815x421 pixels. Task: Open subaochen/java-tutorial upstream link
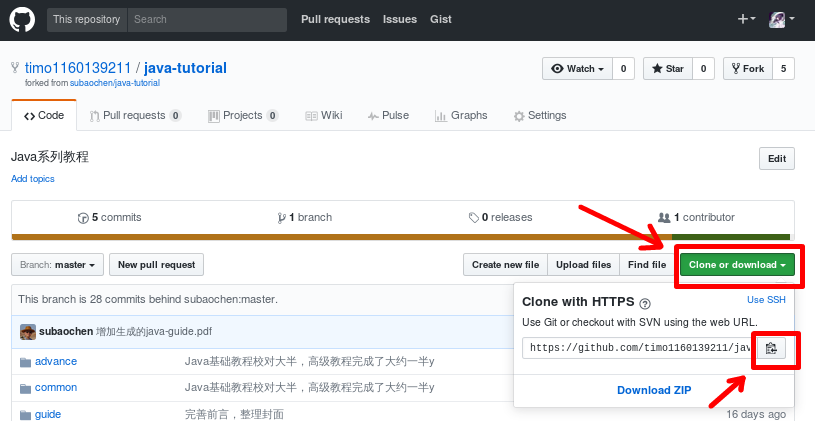click(x=115, y=83)
